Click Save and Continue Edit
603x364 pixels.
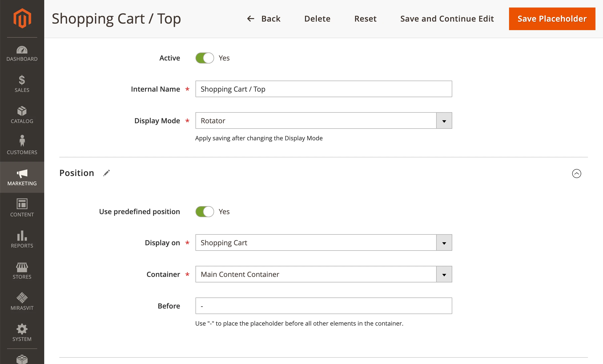pos(447,19)
